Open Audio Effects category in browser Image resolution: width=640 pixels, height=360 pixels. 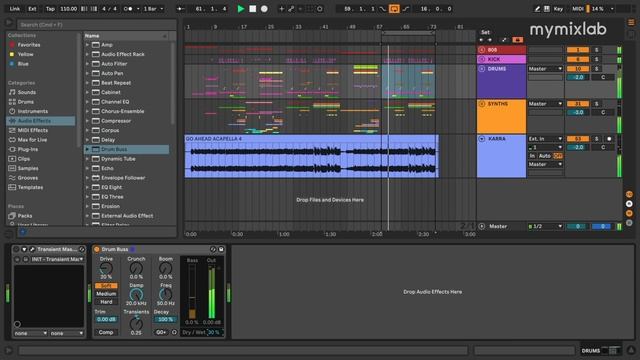[x=40, y=121]
